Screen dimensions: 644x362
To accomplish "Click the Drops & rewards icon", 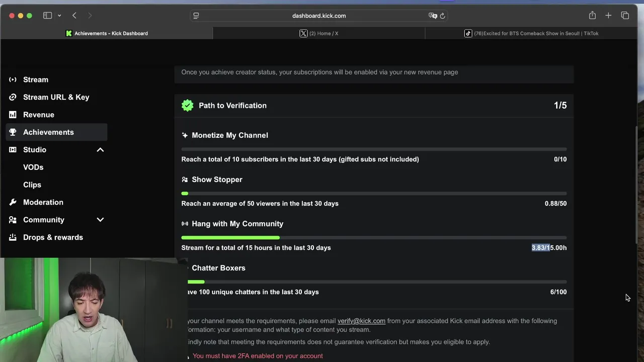I will pyautogui.click(x=13, y=237).
